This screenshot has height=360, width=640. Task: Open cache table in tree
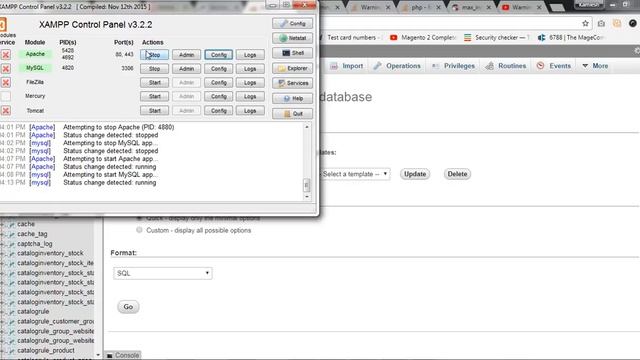26,224
